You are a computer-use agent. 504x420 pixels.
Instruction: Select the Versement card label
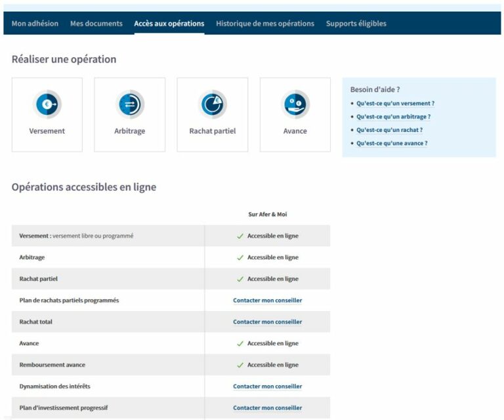click(x=47, y=131)
